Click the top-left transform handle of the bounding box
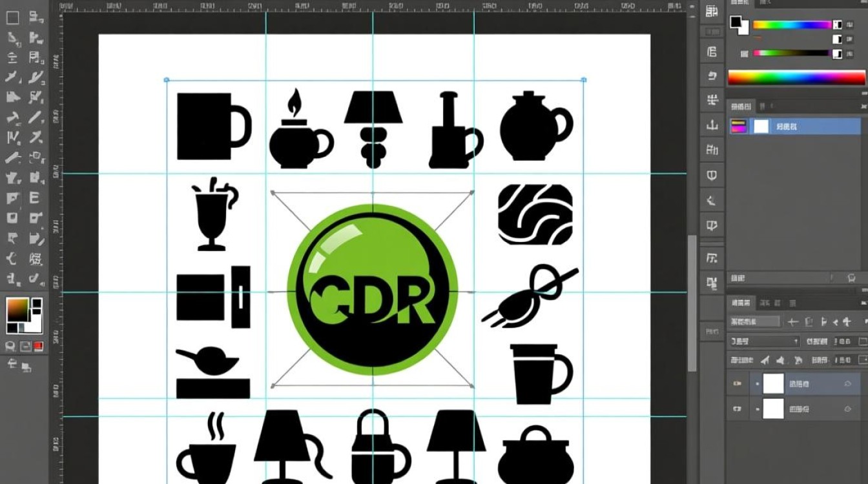The height and width of the screenshot is (484, 868). tap(167, 80)
